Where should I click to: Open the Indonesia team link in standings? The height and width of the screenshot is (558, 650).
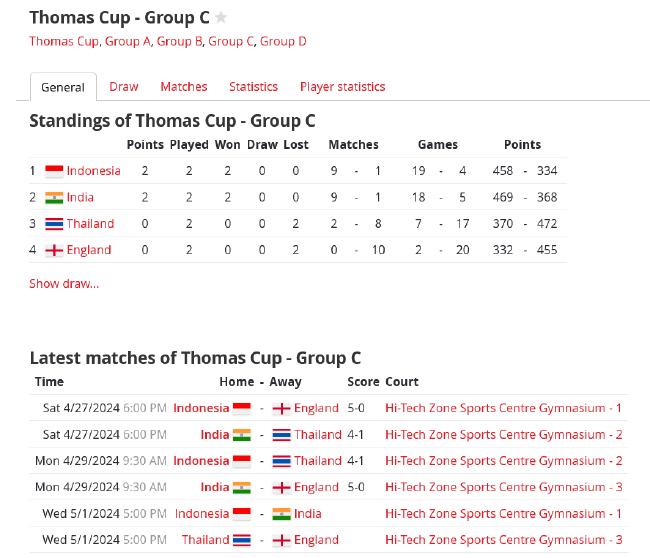tap(93, 171)
